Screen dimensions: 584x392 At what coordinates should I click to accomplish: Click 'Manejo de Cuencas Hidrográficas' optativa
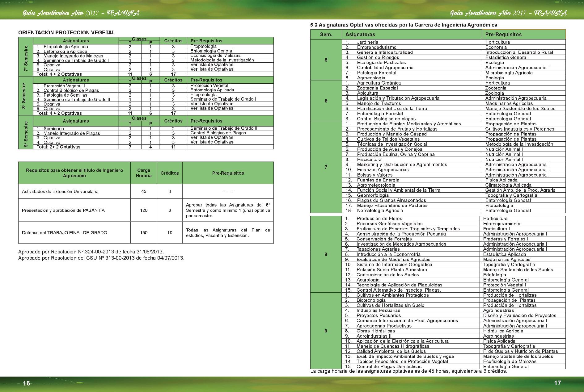click(x=393, y=346)
